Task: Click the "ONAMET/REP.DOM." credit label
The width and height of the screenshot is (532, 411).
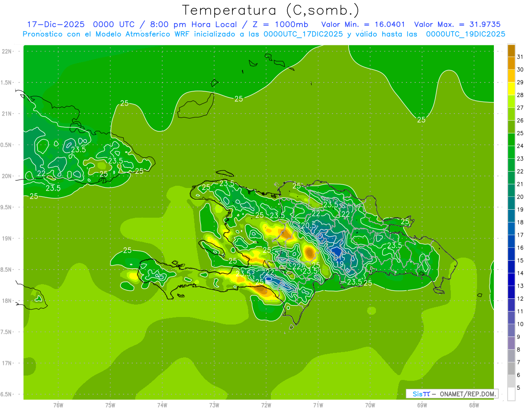Action: pos(467,394)
